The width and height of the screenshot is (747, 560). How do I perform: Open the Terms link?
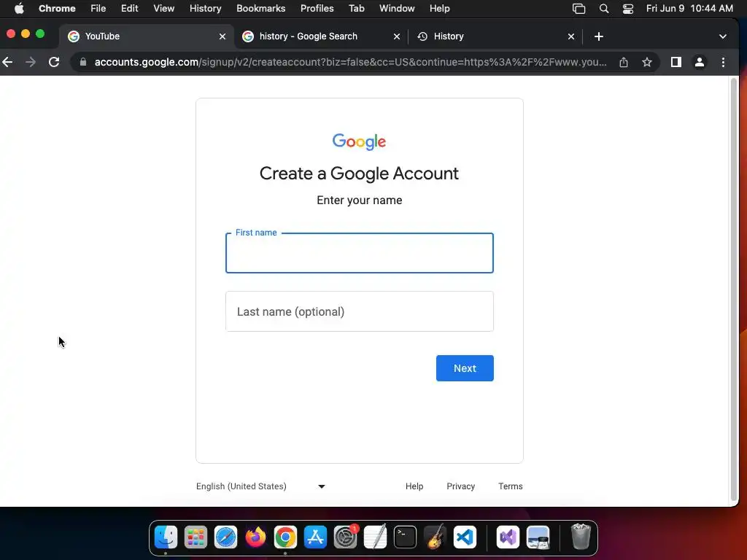click(510, 486)
